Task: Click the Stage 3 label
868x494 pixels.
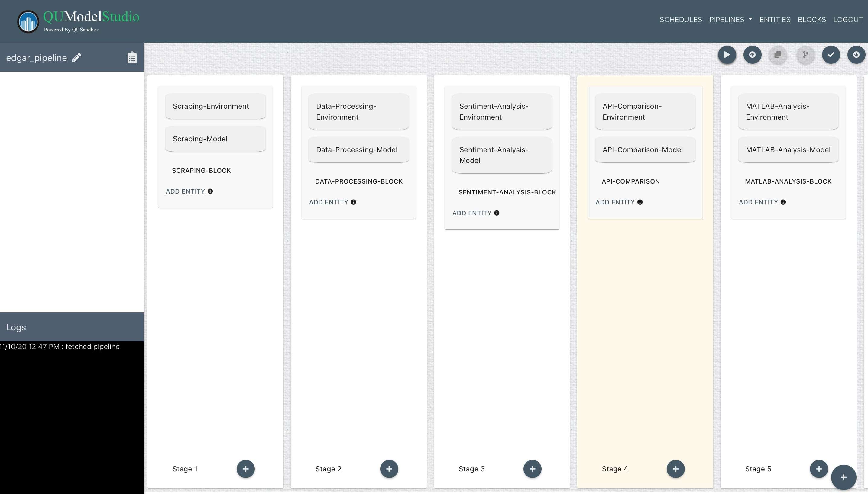Action: [472, 469]
